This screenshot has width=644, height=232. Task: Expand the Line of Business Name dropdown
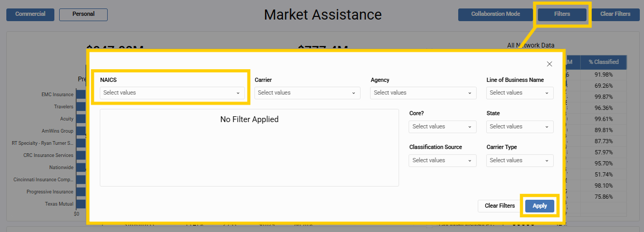click(520, 92)
